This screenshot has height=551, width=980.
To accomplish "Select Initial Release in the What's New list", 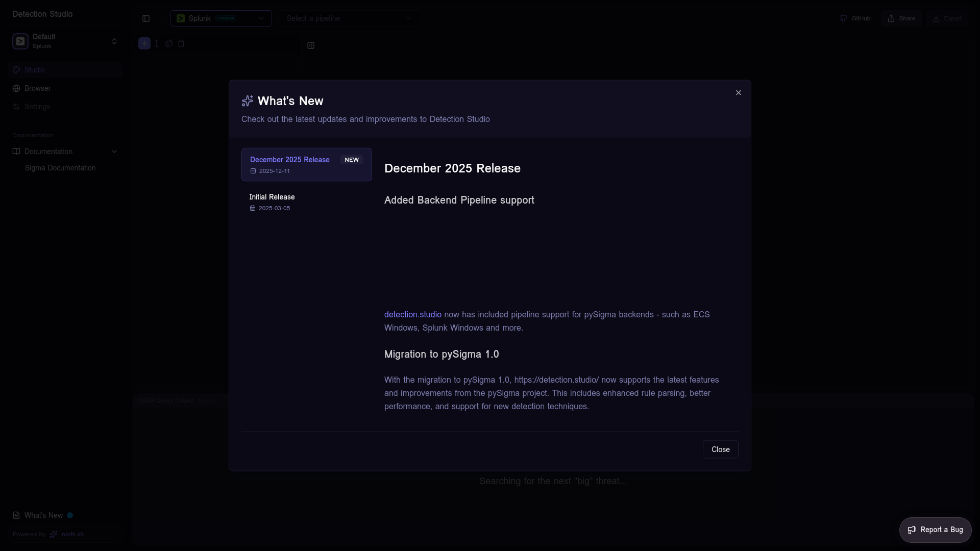I will point(306,202).
